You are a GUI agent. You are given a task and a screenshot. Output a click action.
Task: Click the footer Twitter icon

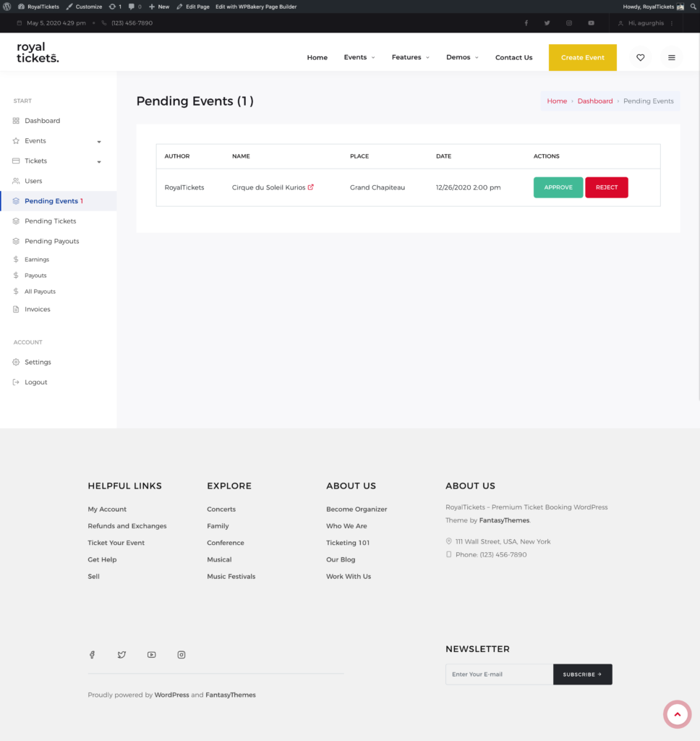click(122, 654)
